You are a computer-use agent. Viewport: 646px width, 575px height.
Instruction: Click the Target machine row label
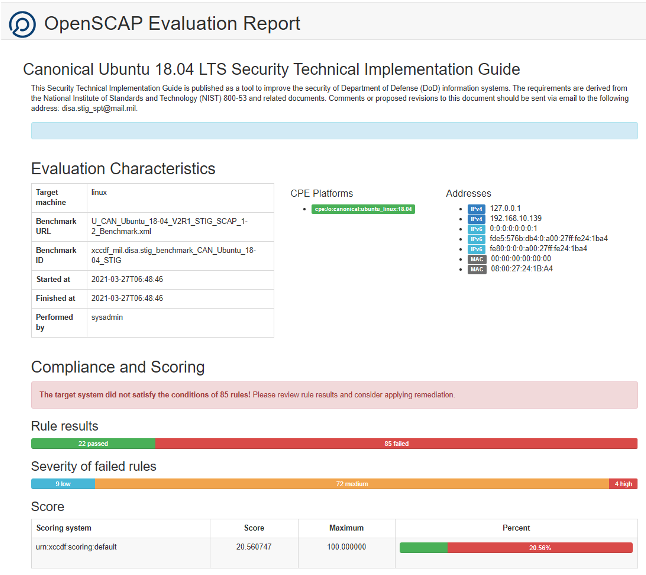click(51, 197)
